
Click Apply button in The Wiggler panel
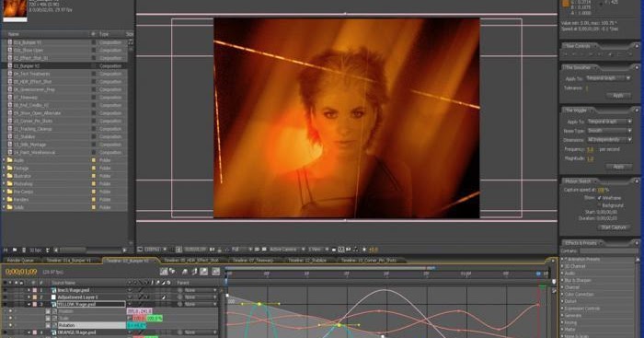618,167
